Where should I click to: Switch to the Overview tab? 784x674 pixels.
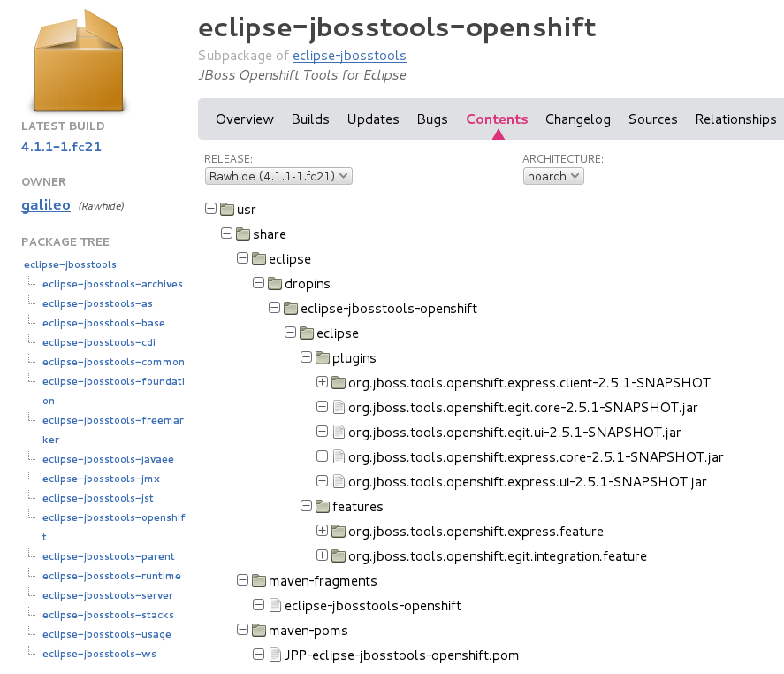[x=245, y=119]
